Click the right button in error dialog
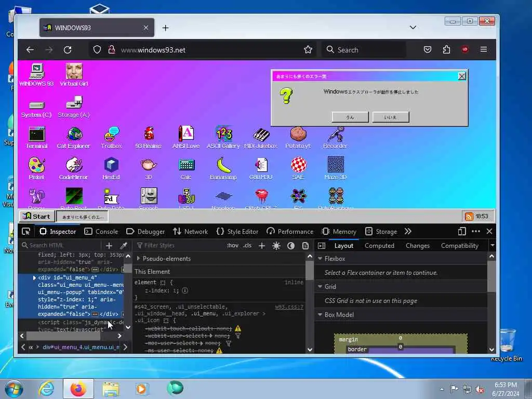This screenshot has height=399, width=532. point(391,117)
